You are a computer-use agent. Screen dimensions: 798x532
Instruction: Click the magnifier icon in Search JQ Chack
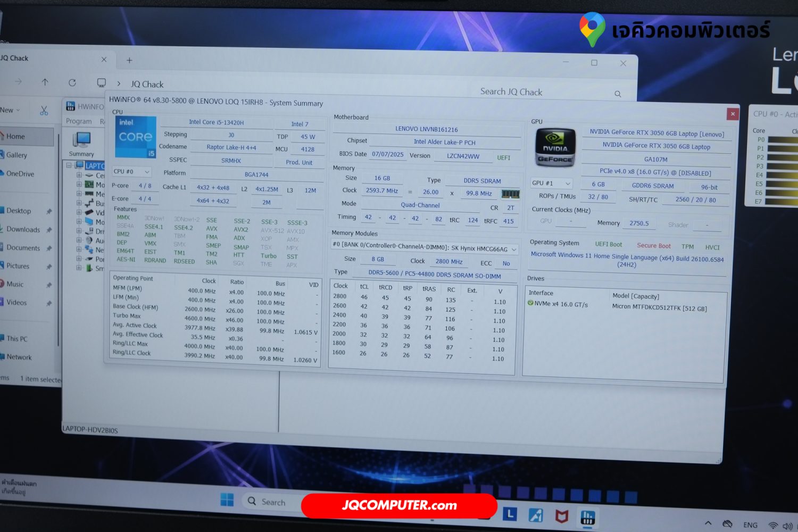point(618,94)
